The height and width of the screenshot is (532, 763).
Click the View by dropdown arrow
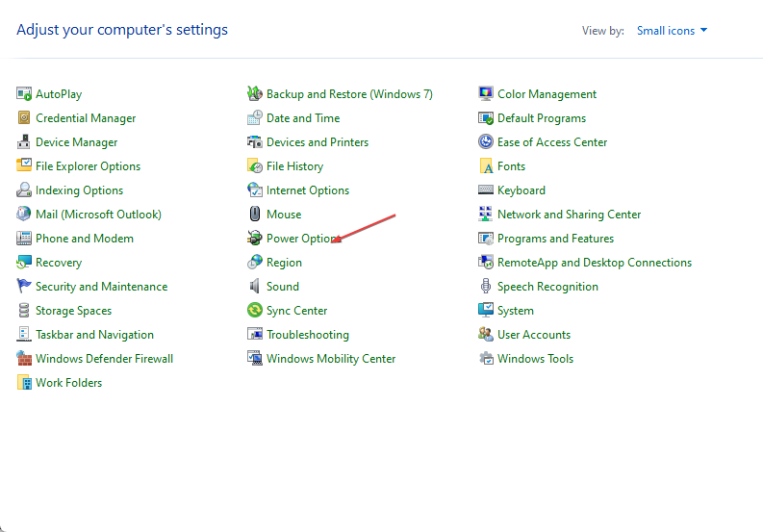click(x=703, y=30)
